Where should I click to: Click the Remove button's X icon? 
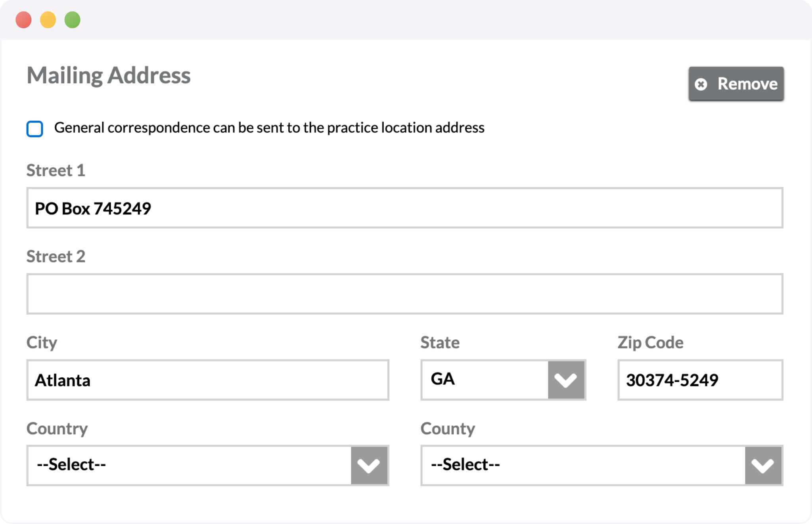701,84
